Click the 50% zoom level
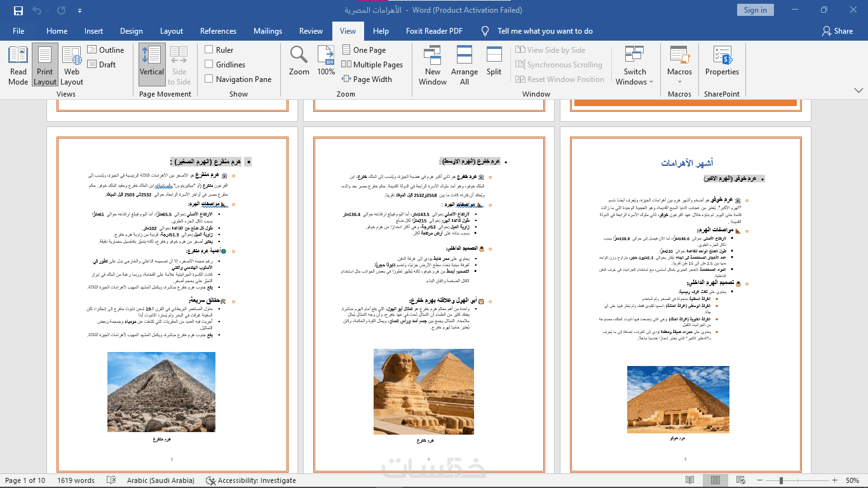Image resolution: width=868 pixels, height=488 pixels. click(x=852, y=480)
